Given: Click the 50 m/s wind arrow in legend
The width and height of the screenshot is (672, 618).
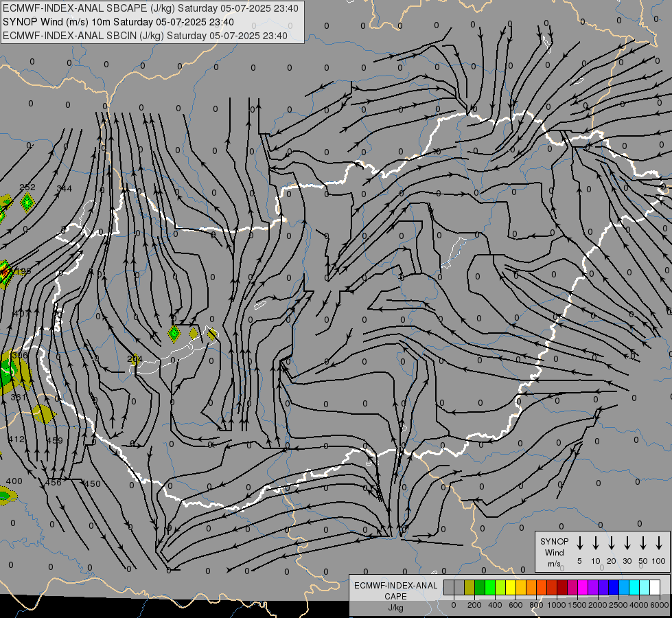Looking at the screenshot, I should tap(643, 543).
